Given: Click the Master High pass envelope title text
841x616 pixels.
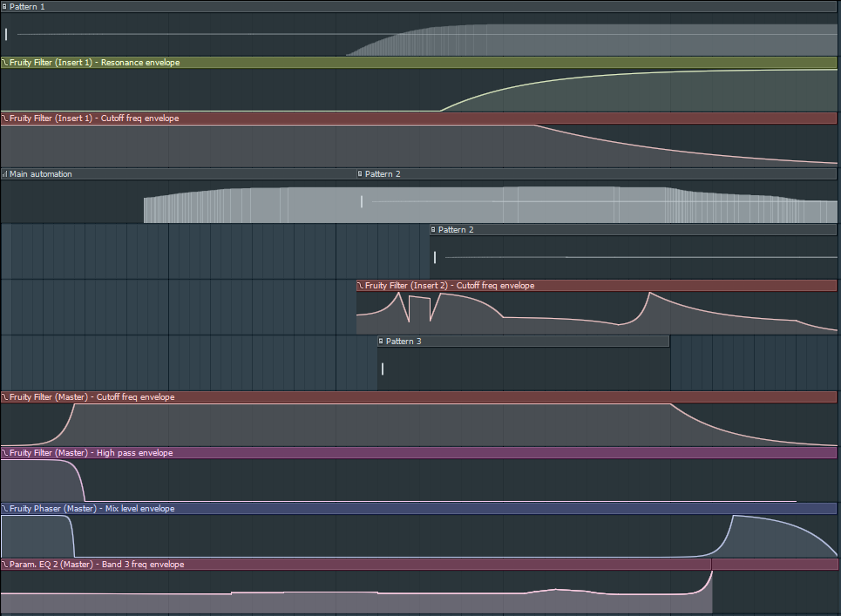Looking at the screenshot, I should point(91,453).
